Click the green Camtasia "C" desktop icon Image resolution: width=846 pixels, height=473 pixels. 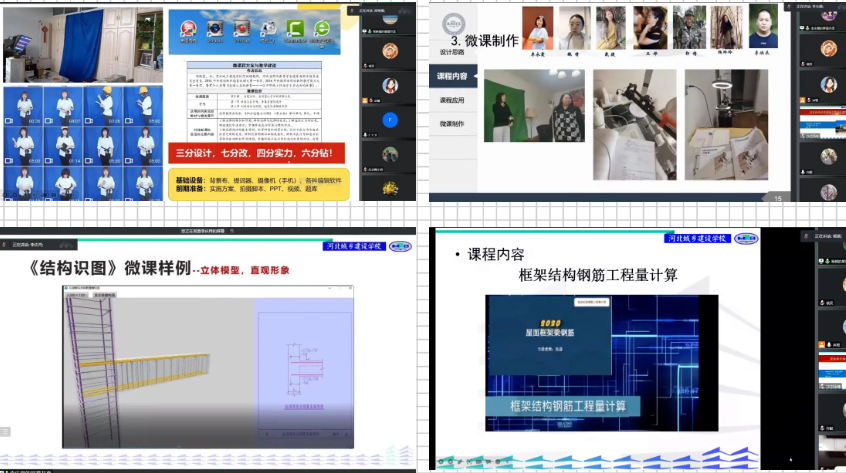[x=295, y=28]
